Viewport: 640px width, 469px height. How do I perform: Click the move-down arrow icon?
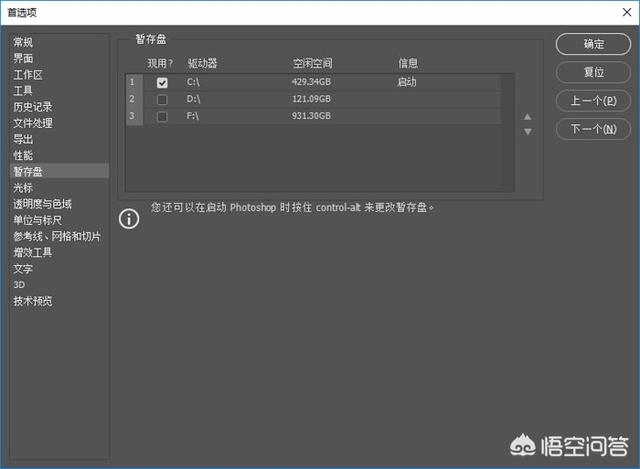[x=528, y=132]
